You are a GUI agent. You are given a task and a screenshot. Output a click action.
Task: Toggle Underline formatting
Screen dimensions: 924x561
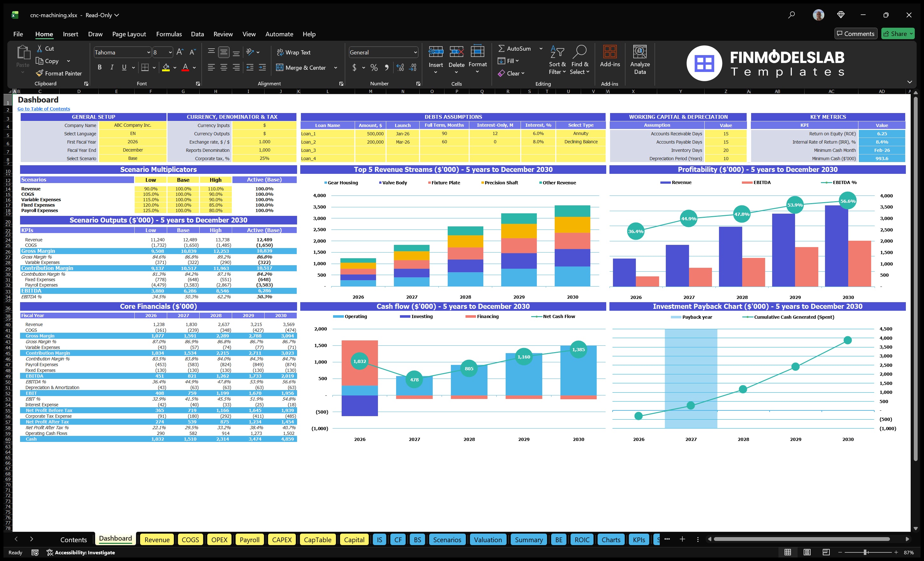[124, 67]
